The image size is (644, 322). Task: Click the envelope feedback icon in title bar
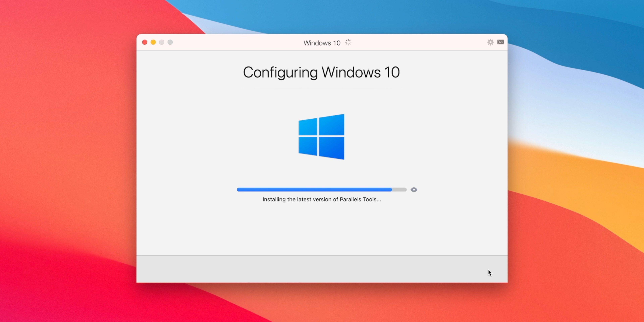501,42
